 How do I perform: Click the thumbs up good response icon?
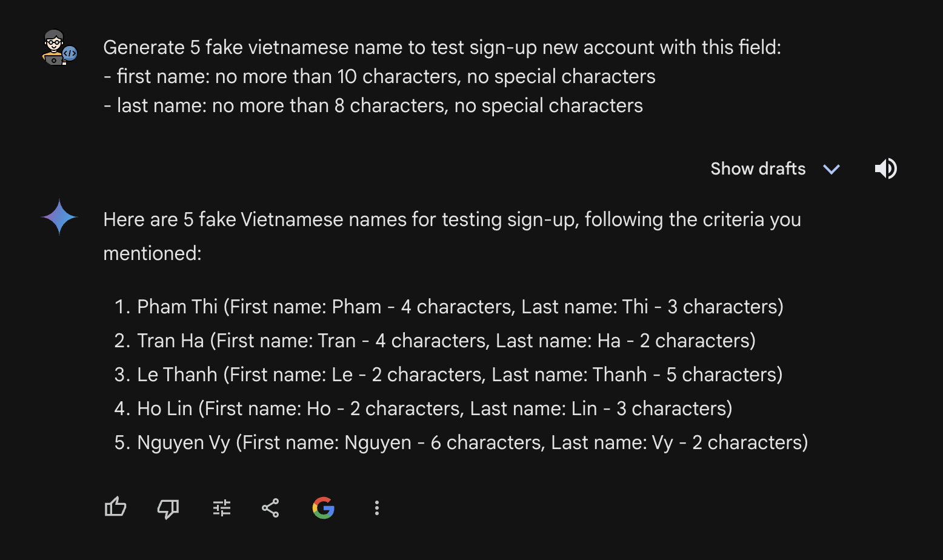tap(115, 507)
